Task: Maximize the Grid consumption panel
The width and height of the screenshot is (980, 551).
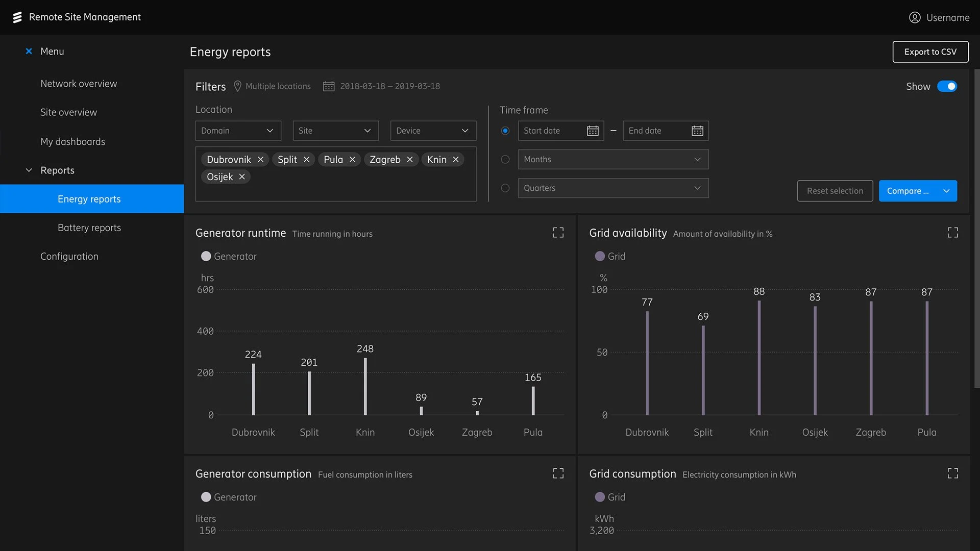Action: [x=952, y=473]
